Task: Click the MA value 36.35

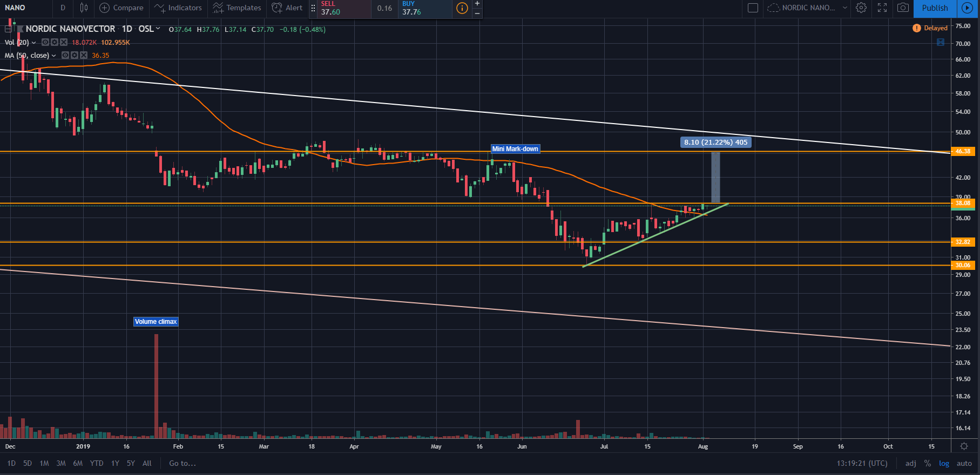Action: tap(100, 56)
